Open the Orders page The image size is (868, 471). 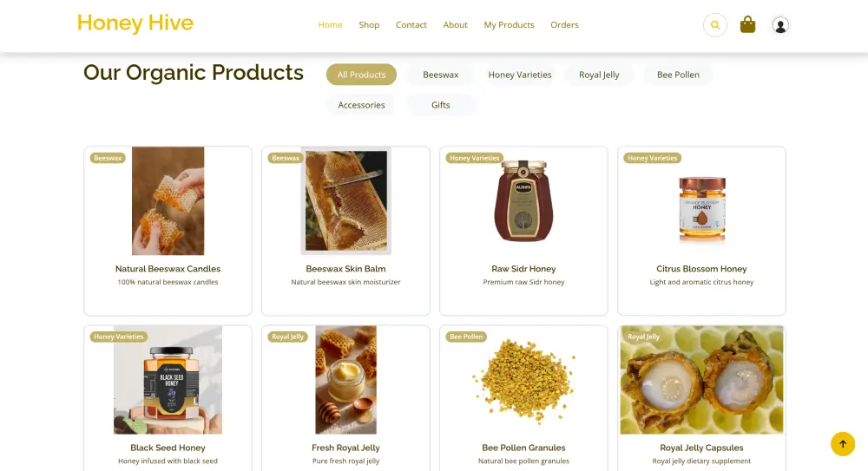pyautogui.click(x=564, y=25)
